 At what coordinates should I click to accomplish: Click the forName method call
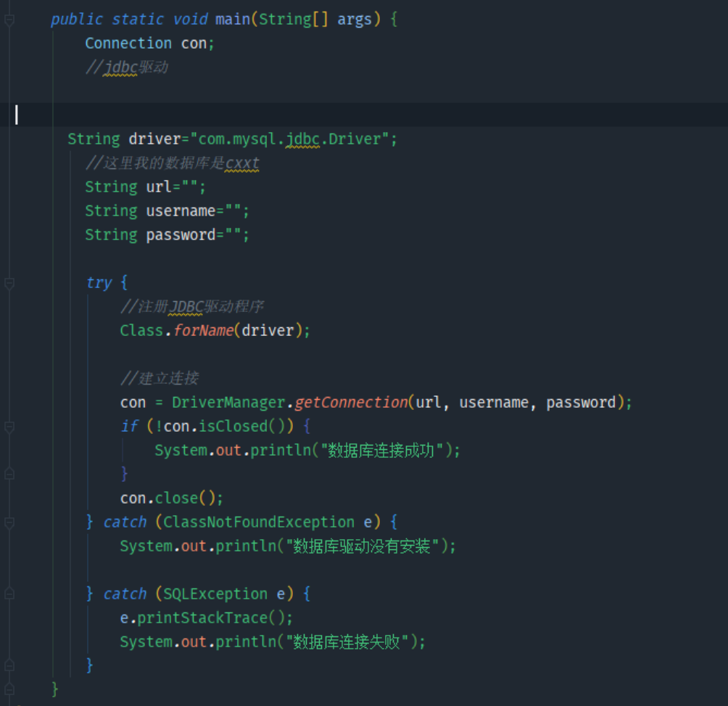203,331
